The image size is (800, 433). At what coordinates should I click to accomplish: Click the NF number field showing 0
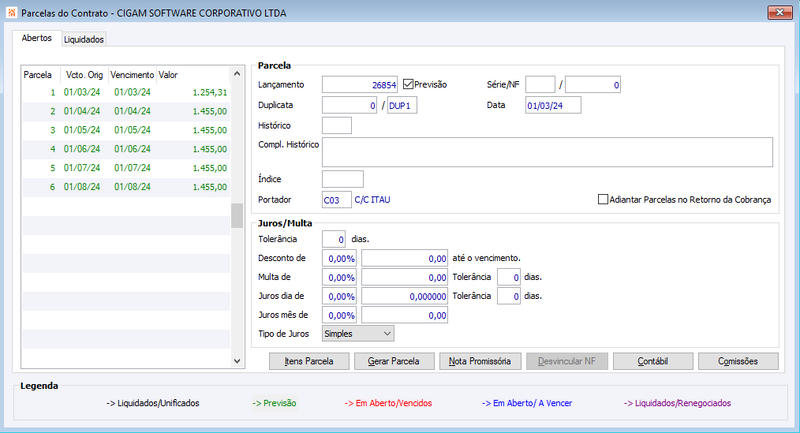593,85
